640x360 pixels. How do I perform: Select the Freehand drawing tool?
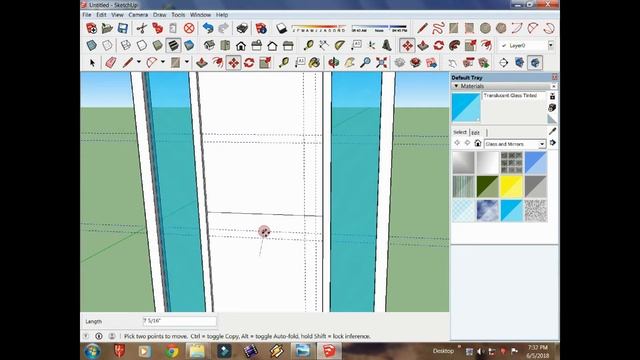(438, 28)
